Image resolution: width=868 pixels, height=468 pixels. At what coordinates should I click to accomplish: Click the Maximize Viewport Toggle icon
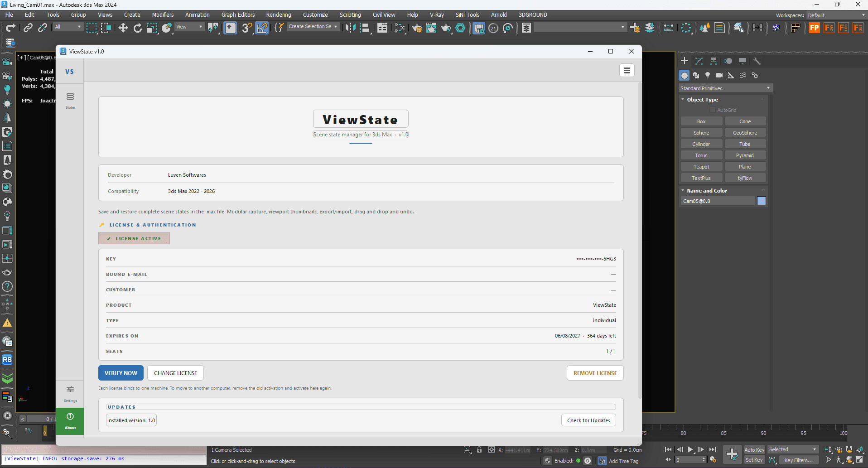point(859,459)
